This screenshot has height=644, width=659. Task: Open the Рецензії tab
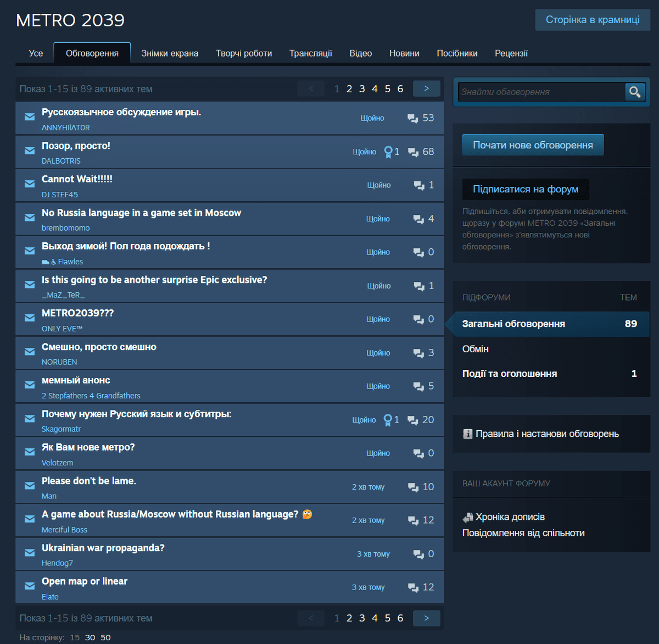(x=511, y=53)
